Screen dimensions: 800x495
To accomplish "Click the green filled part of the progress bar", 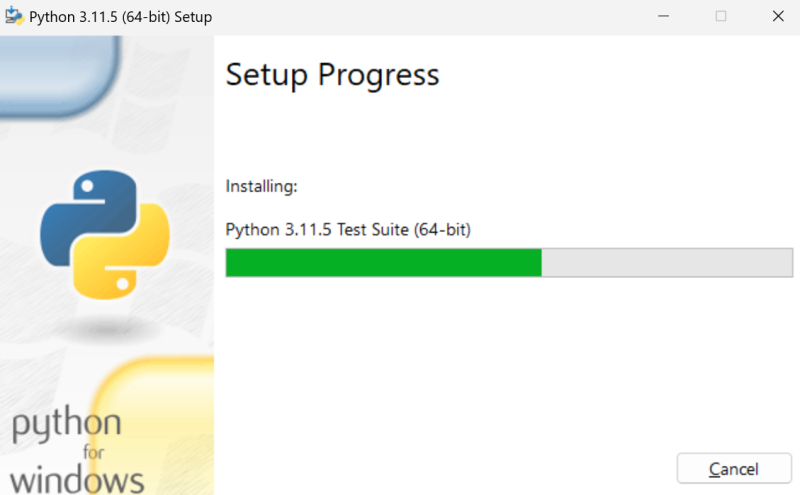I will pyautogui.click(x=384, y=263).
